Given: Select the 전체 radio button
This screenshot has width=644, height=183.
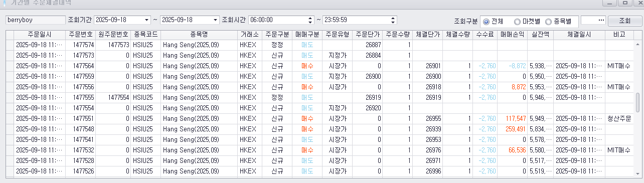Looking at the screenshot, I should [x=486, y=22].
